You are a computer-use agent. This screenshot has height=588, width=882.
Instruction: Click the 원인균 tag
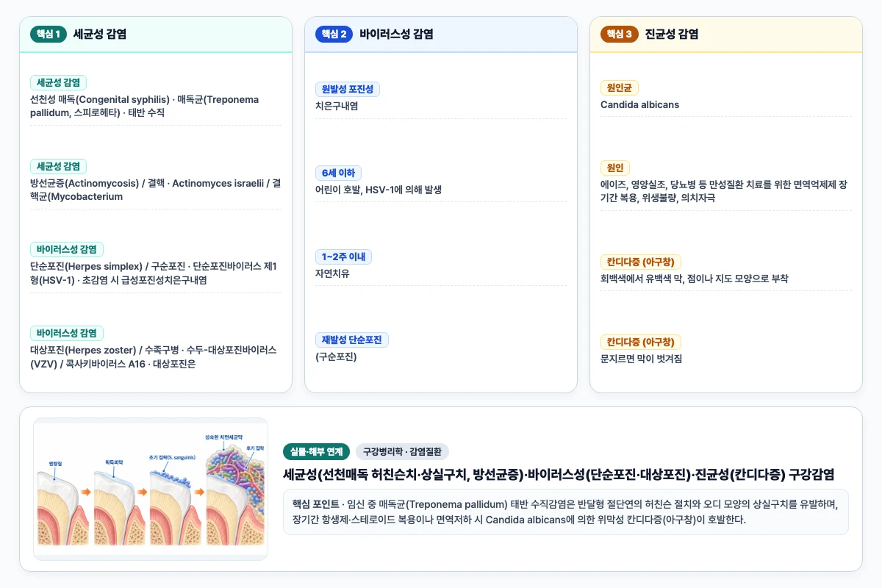click(620, 88)
